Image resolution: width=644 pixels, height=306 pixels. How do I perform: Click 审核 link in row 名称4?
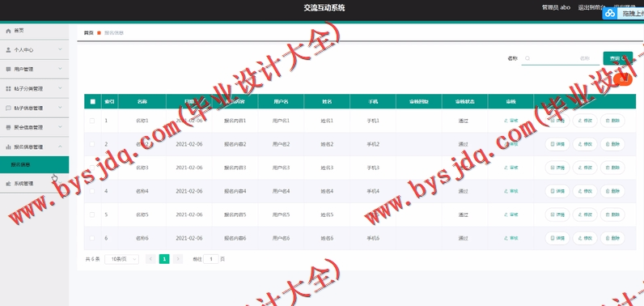511,191
